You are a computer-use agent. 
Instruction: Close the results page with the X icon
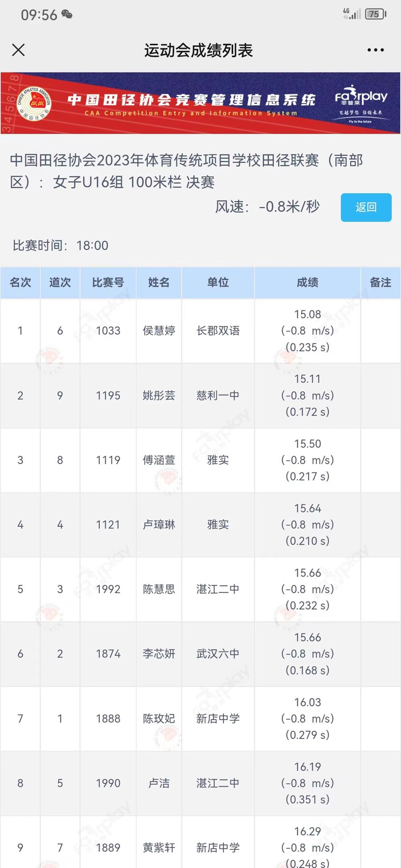tap(18, 50)
